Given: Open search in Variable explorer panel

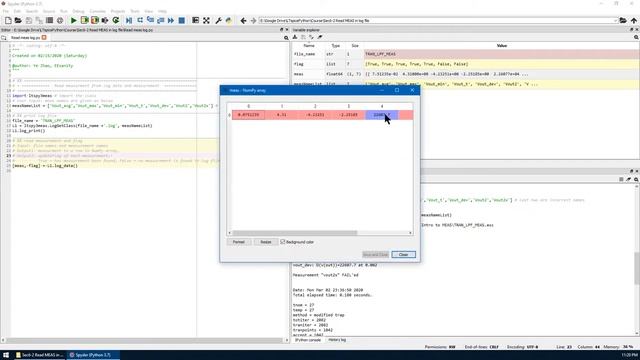Looking at the screenshot, I should pyautogui.click(x=636, y=37).
